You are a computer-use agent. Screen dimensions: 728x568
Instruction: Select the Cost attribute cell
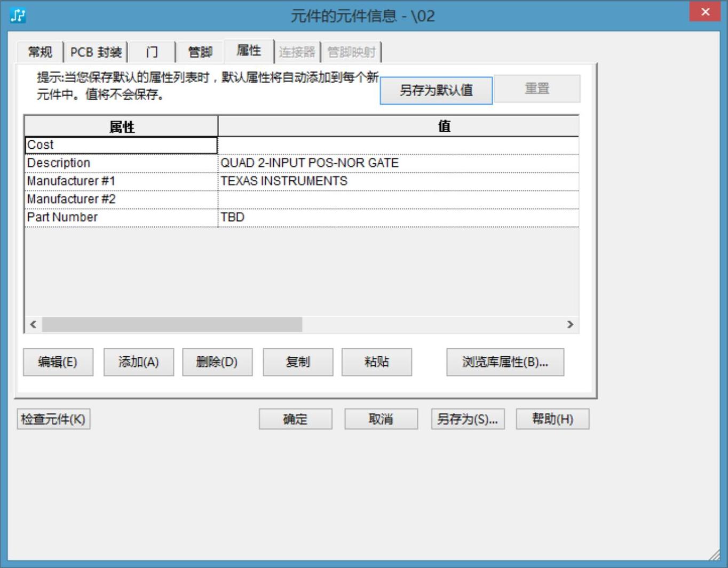[121, 145]
